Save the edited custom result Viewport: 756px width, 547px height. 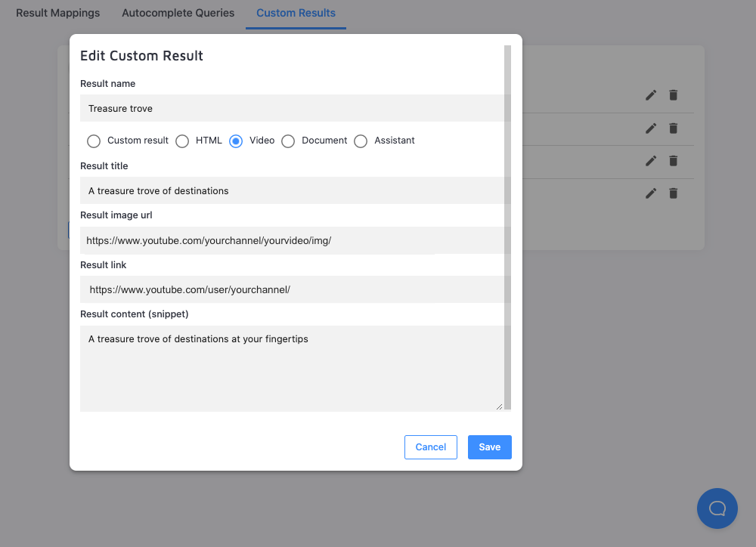(489, 447)
